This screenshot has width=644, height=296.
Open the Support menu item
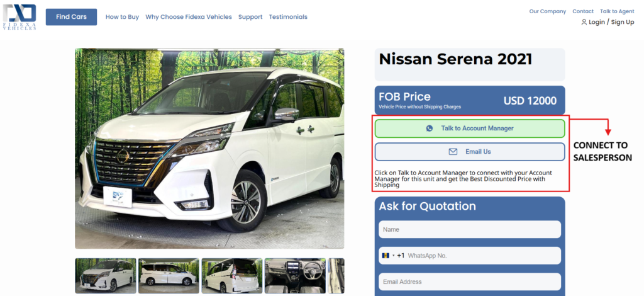click(x=250, y=17)
